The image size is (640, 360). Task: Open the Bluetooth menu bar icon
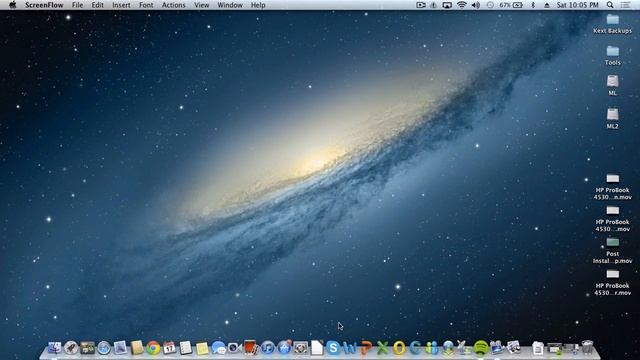(533, 5)
